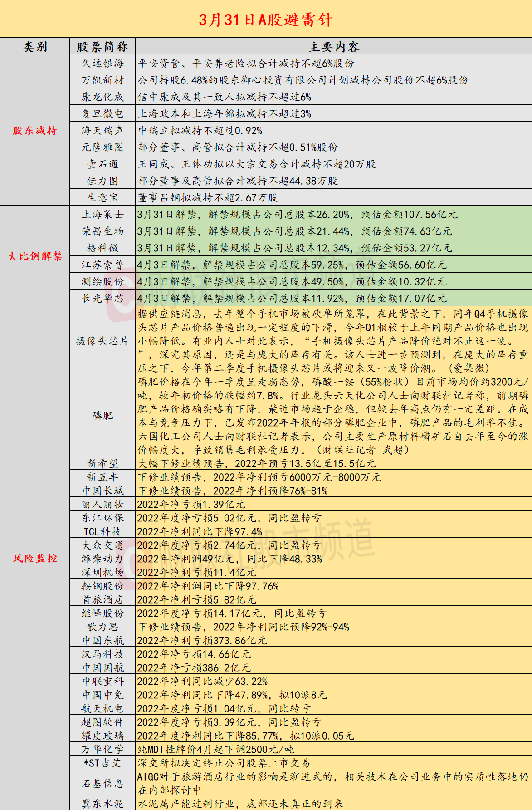Select stock name 复旦微电

pos(102,114)
